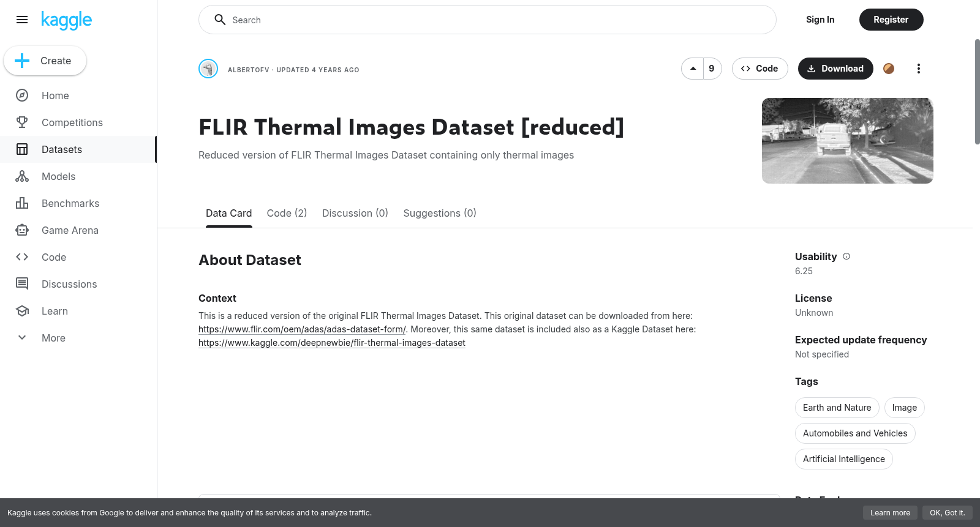This screenshot has height=527, width=980.
Task: Focus the Search input field
Action: coord(488,20)
